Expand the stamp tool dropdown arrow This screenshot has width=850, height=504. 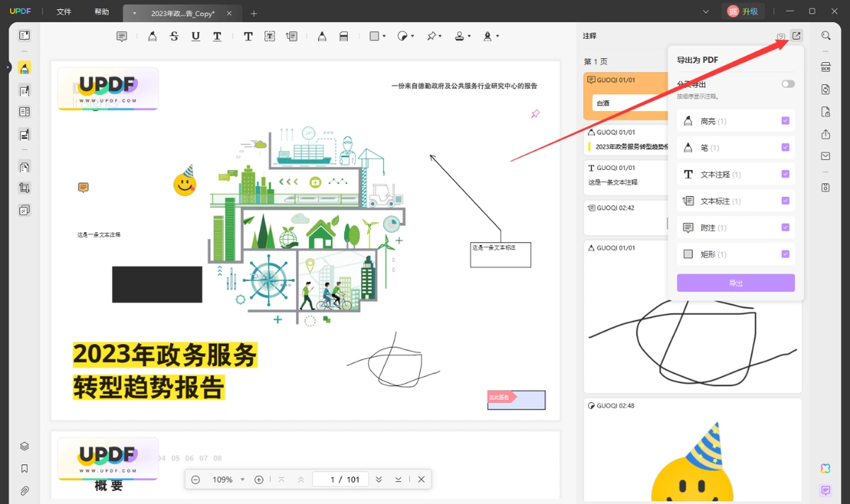[469, 37]
